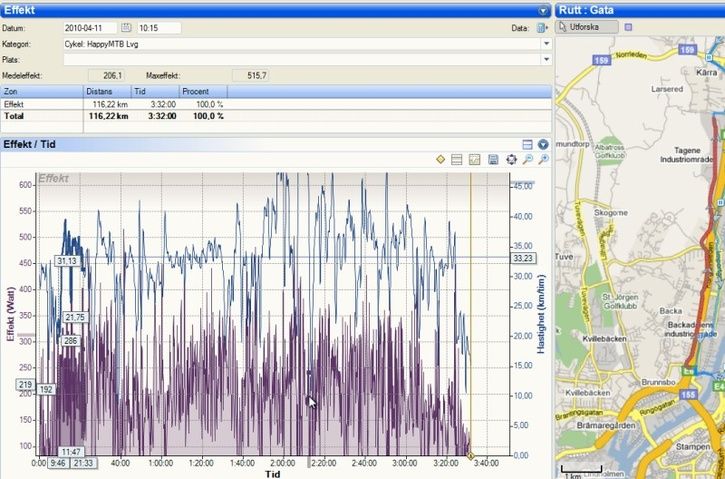The image size is (725, 479).
Task: Click the 286 watt chart value label
Action: (71, 341)
